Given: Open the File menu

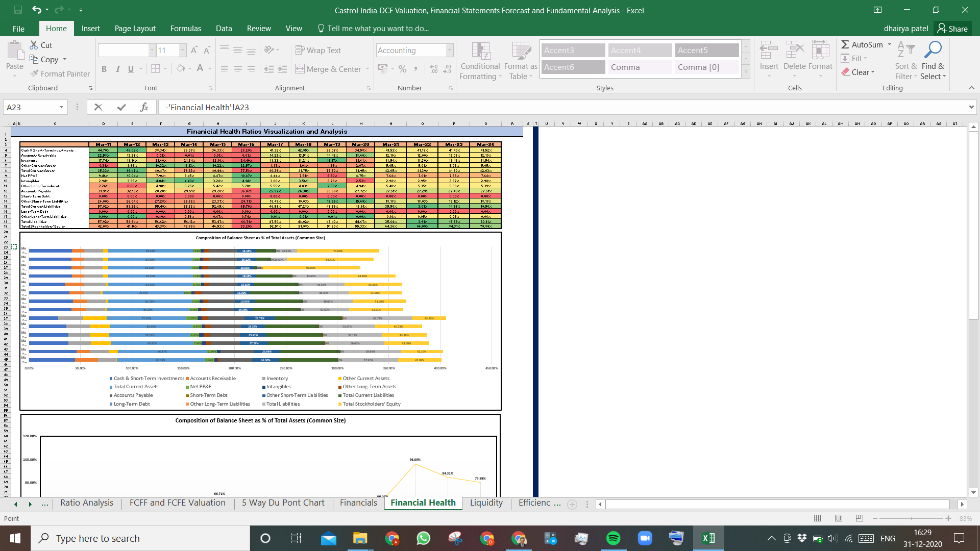Looking at the screenshot, I should coord(18,29).
